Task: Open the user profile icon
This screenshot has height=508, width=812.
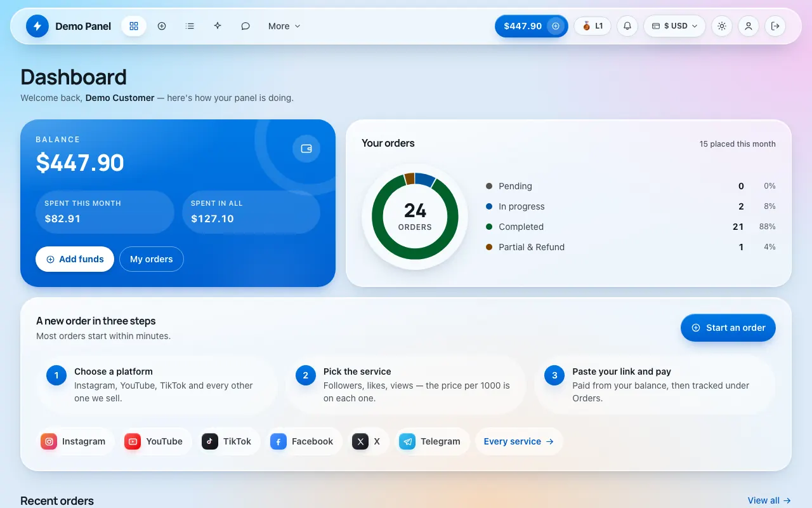Action: click(x=749, y=26)
